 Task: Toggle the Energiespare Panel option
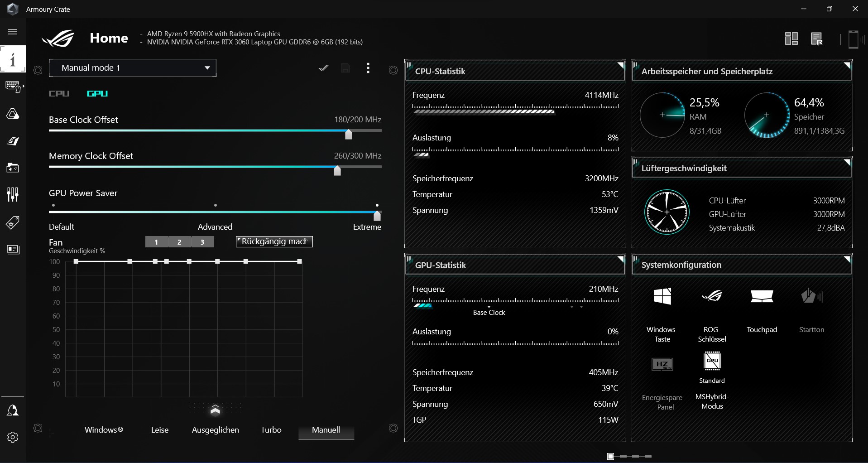(x=662, y=364)
